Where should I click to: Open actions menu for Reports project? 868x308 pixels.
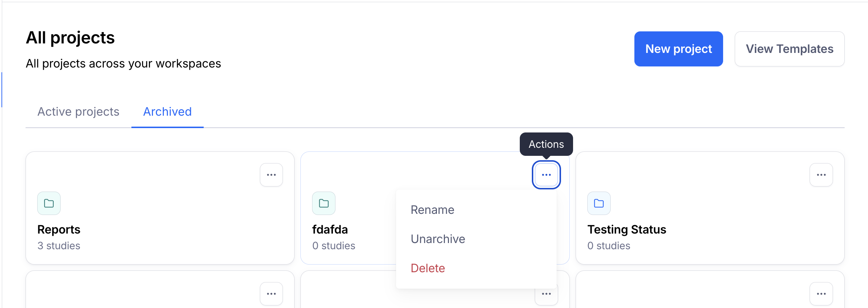click(271, 175)
